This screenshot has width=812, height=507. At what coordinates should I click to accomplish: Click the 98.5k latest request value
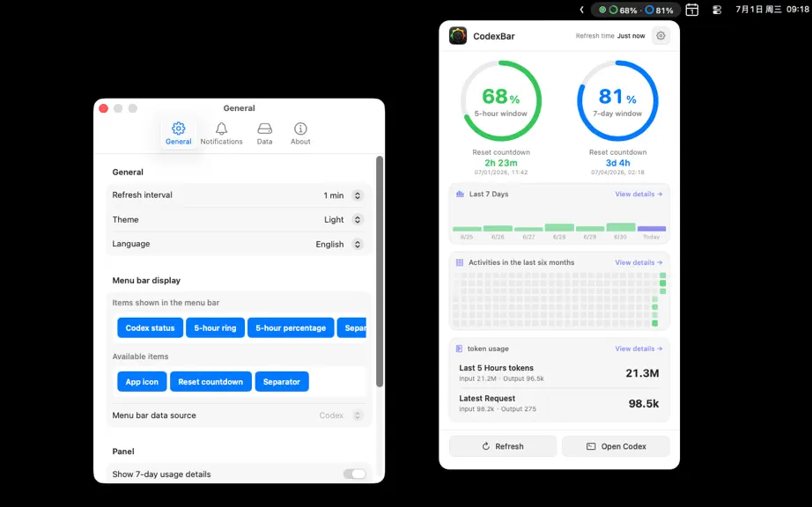tap(644, 403)
